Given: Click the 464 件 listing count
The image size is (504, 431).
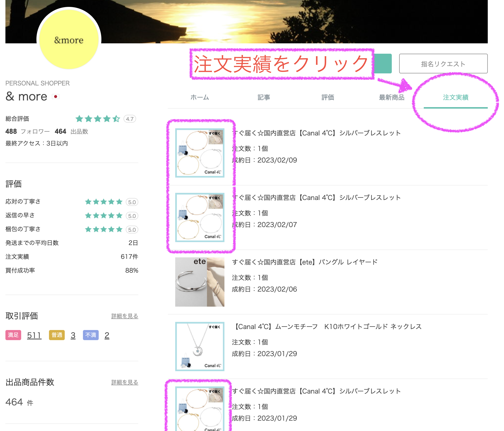Looking at the screenshot, I should [19, 402].
